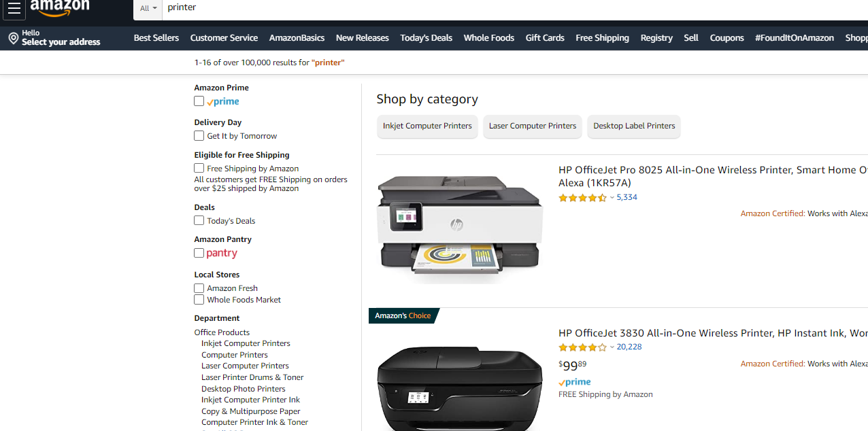Click the Amazon logo
Viewport: 868px width, 431px height.
pyautogui.click(x=60, y=7)
